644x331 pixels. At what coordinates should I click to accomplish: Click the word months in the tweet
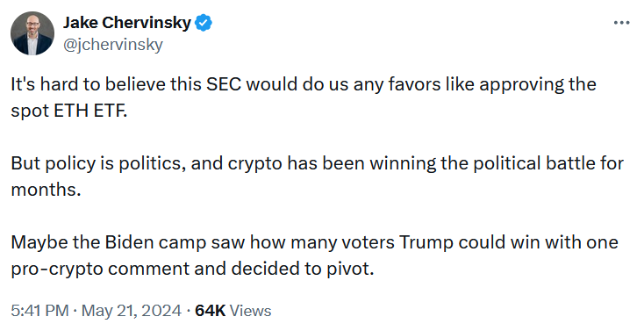coord(46,190)
